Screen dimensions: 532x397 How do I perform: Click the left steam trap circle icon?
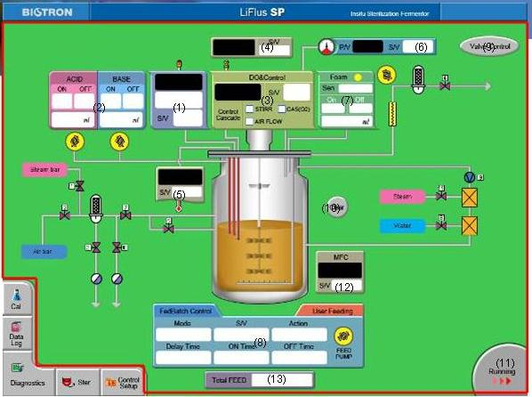96,279
